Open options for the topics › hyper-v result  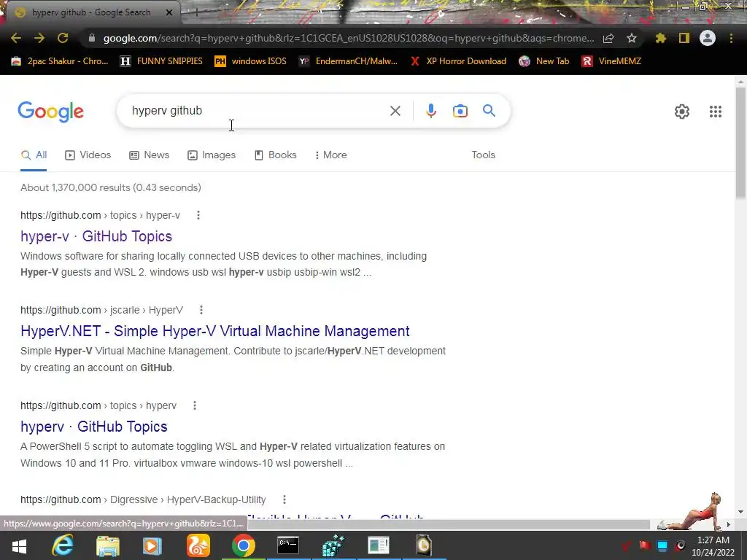(198, 215)
